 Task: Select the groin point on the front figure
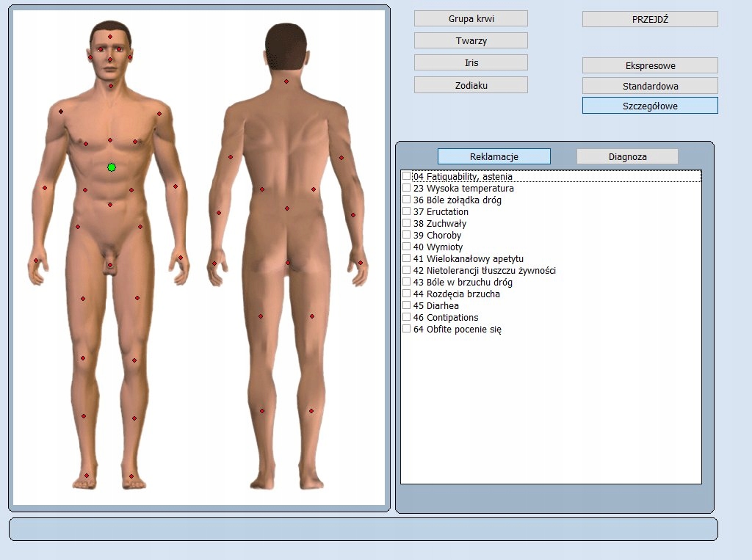pyautogui.click(x=110, y=265)
